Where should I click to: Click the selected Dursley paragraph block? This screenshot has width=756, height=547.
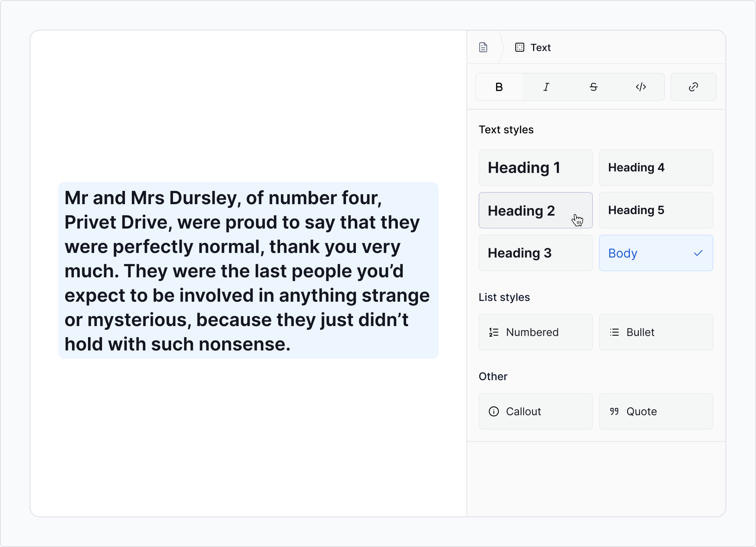[248, 270]
